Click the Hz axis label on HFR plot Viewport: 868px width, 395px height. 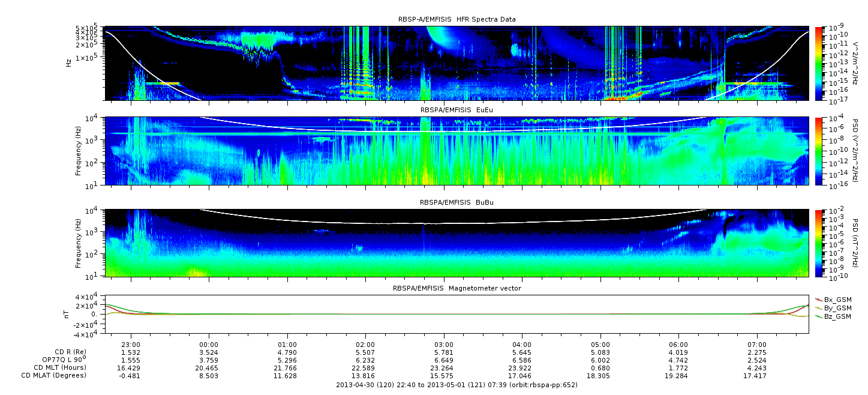(x=68, y=63)
